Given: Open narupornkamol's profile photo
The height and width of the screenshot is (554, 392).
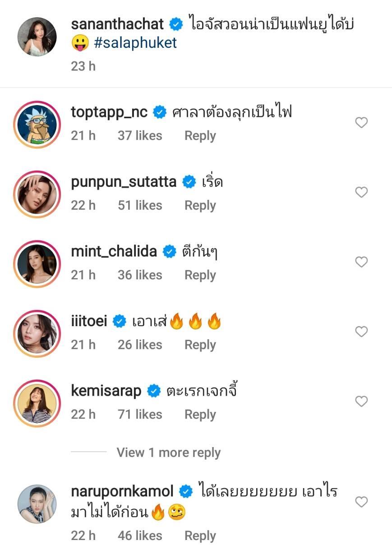Looking at the screenshot, I should click(37, 504).
